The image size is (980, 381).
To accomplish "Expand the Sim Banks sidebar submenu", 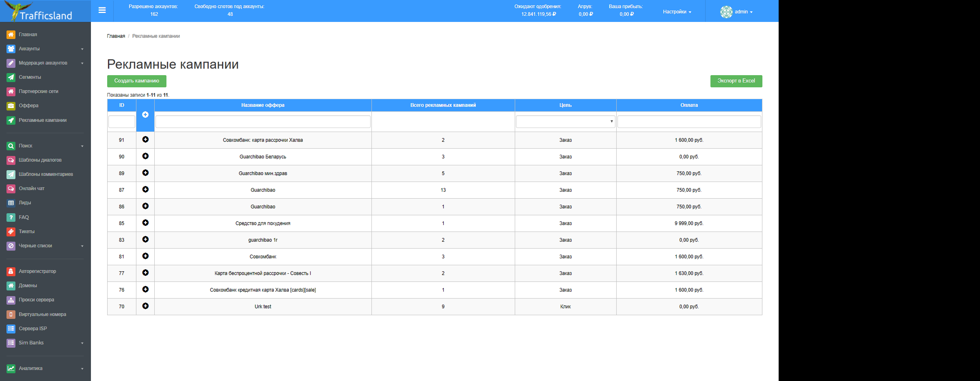I will pos(82,343).
